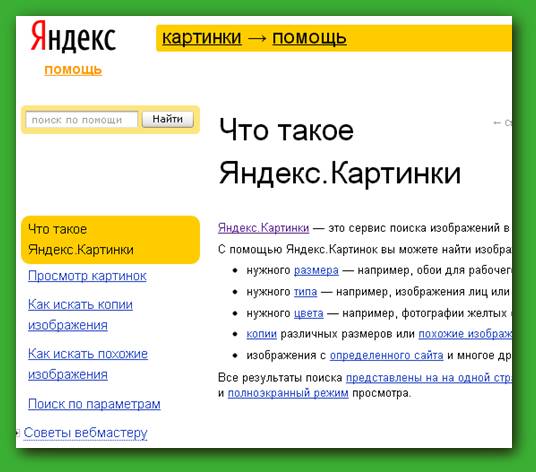Click the Найти button
536x472 pixels.
pos(168,119)
